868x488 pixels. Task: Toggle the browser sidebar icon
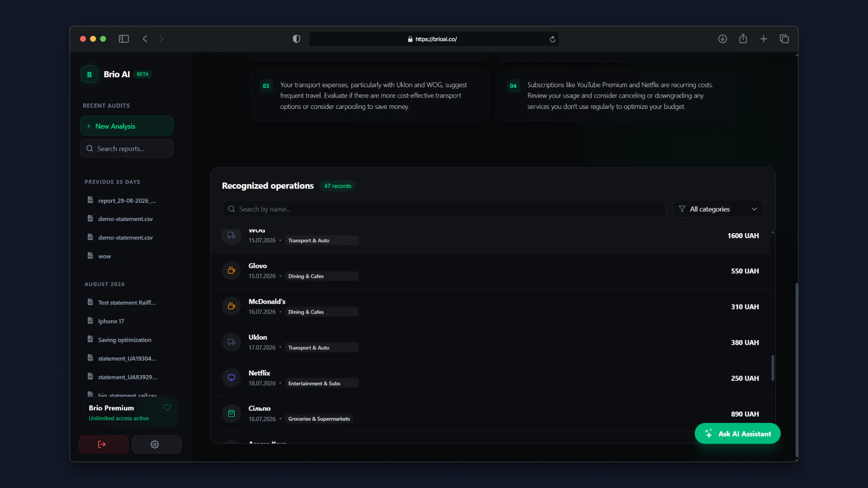pyautogui.click(x=124, y=39)
